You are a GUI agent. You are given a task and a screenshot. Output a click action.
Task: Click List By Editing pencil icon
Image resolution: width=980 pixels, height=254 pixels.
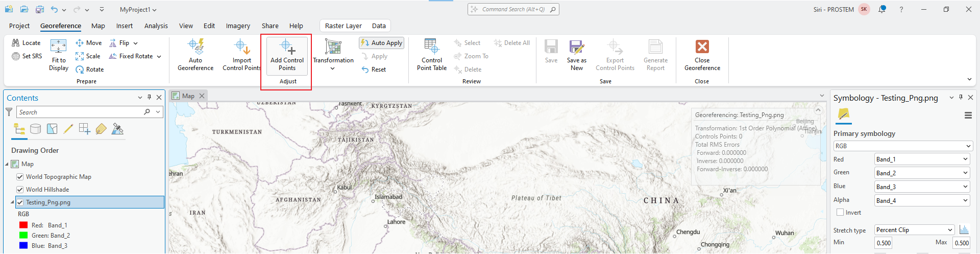click(68, 129)
